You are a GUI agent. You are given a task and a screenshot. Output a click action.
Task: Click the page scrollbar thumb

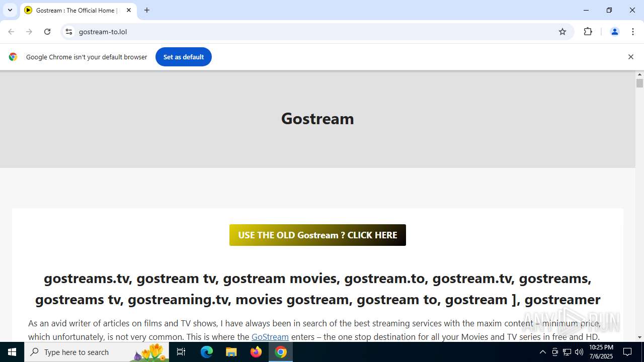pos(639,83)
